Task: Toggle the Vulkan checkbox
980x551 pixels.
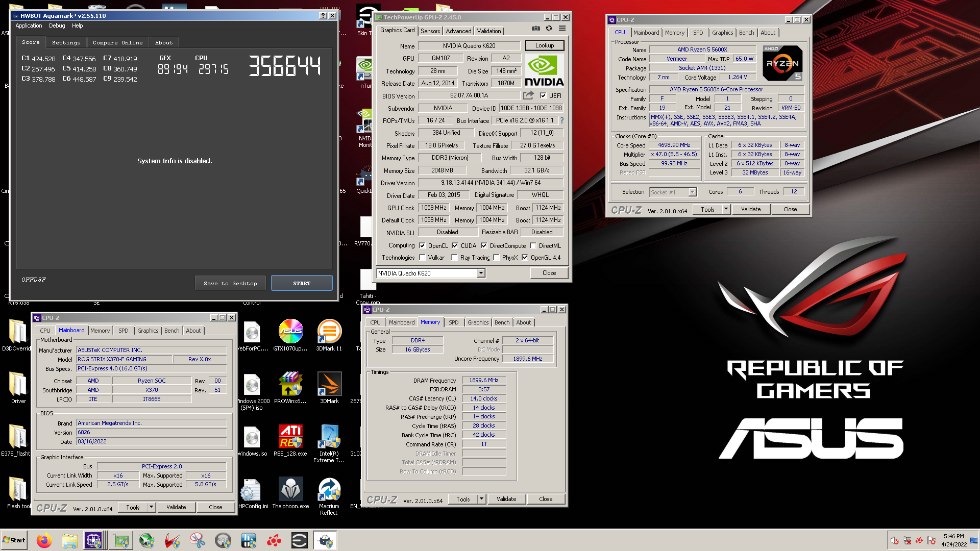Action: coord(422,258)
